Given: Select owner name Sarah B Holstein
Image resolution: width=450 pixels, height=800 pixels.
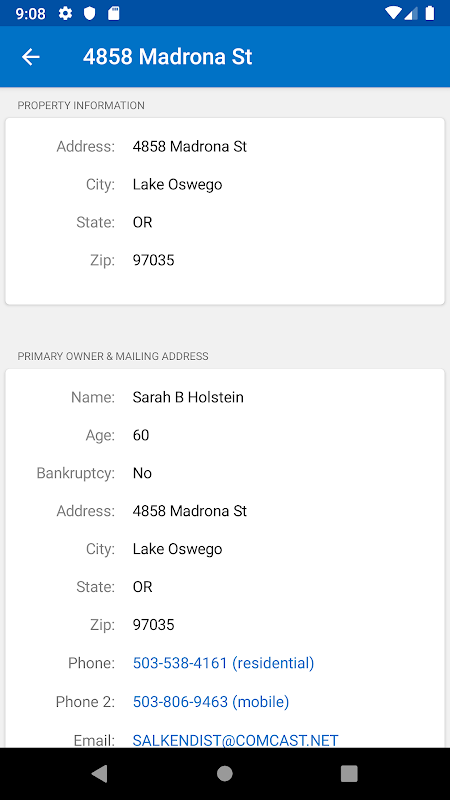Looking at the screenshot, I should (188, 397).
